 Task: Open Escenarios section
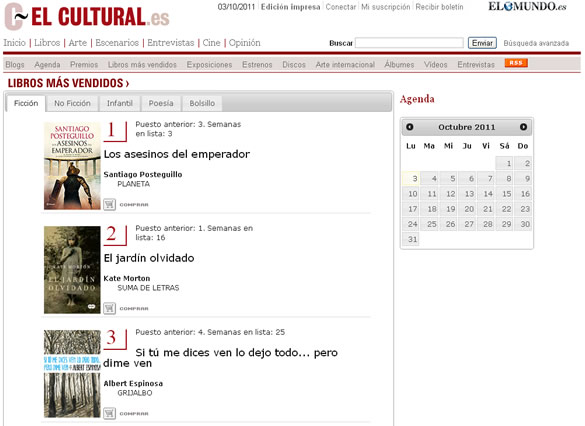[x=117, y=43]
